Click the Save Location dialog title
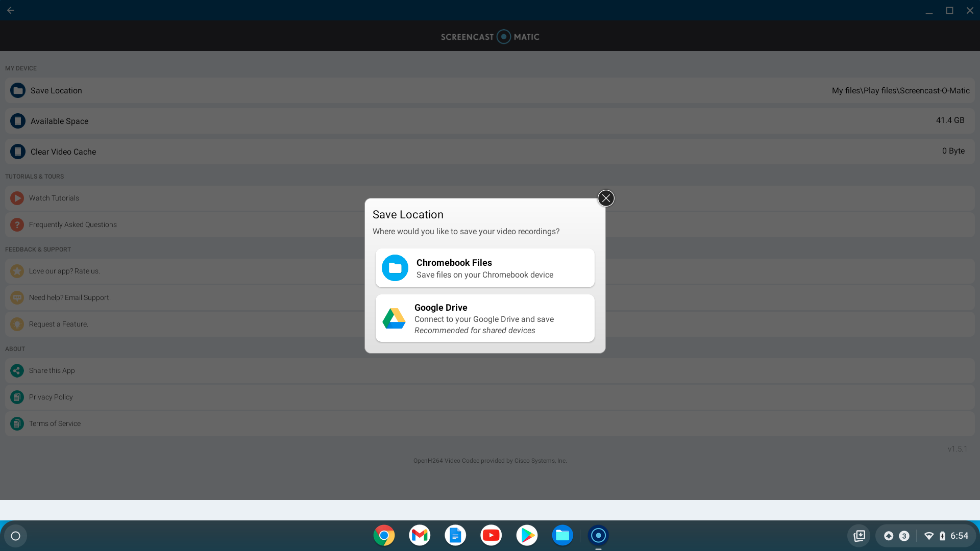Screen dimensions: 980x551 coord(408,215)
